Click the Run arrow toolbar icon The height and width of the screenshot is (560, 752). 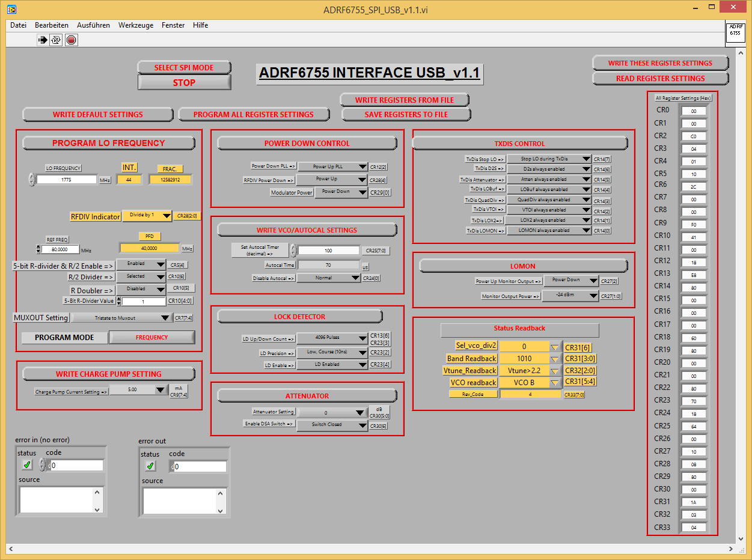43,40
